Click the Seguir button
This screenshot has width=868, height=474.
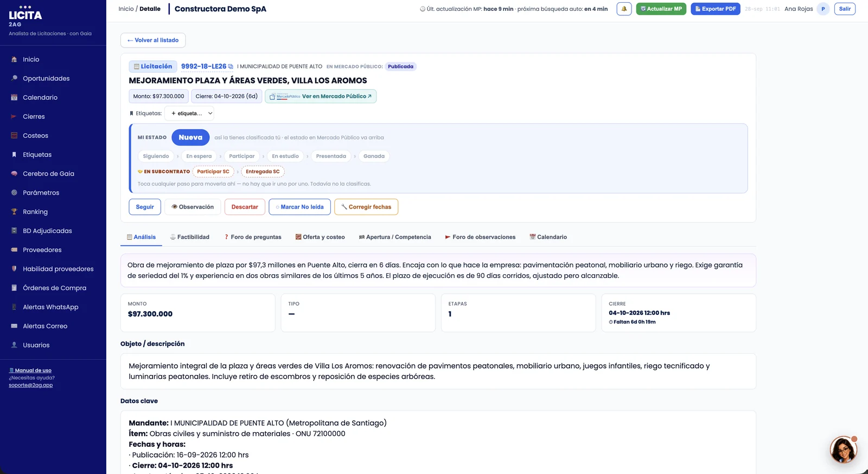pos(145,207)
